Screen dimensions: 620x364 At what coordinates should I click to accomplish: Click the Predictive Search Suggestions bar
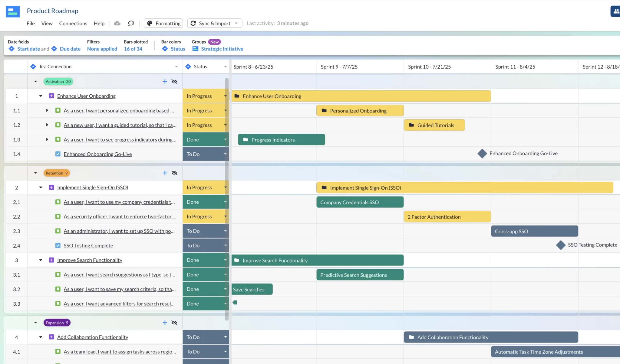(x=360, y=275)
